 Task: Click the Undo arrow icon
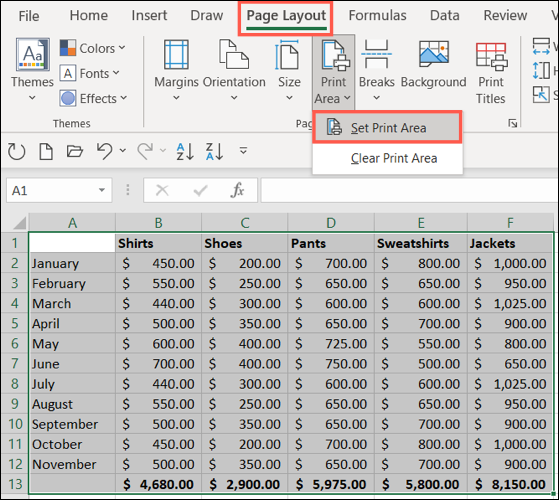coord(104,151)
